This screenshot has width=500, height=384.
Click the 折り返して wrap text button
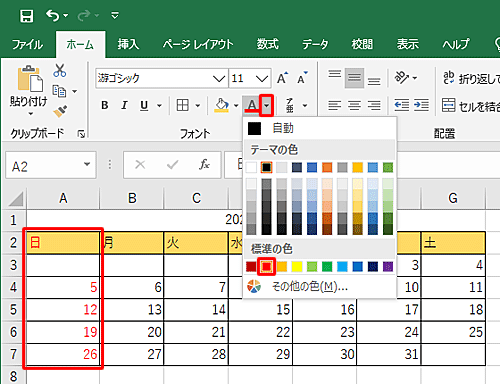pos(471,78)
